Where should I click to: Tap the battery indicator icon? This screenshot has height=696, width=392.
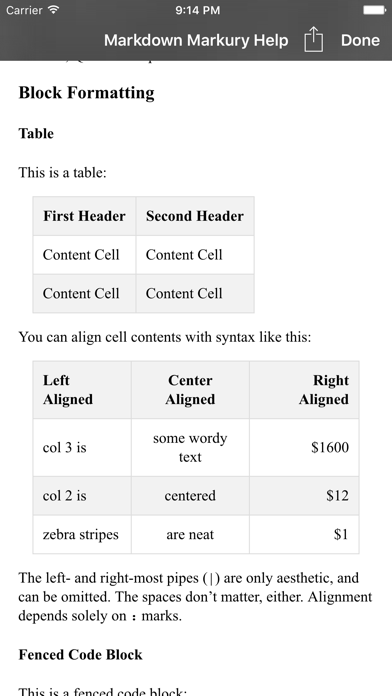coord(374,10)
